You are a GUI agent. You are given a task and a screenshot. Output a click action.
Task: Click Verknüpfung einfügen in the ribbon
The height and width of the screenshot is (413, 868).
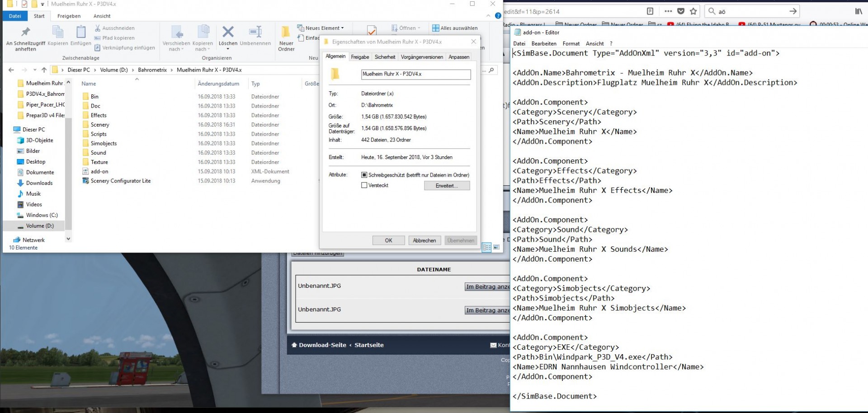point(125,47)
